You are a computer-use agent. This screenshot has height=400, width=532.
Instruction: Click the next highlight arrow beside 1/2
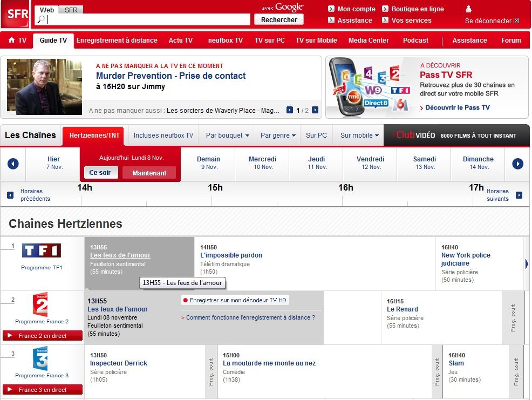(x=315, y=110)
